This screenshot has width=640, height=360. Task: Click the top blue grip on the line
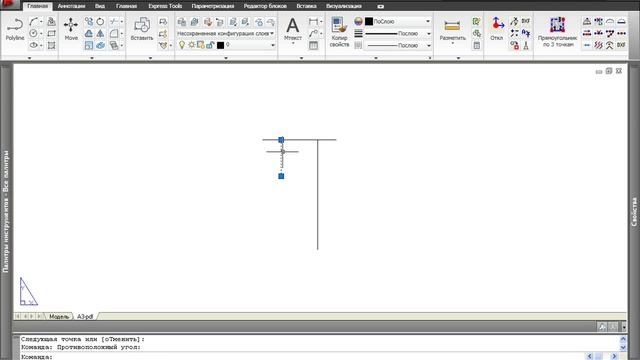tap(281, 140)
